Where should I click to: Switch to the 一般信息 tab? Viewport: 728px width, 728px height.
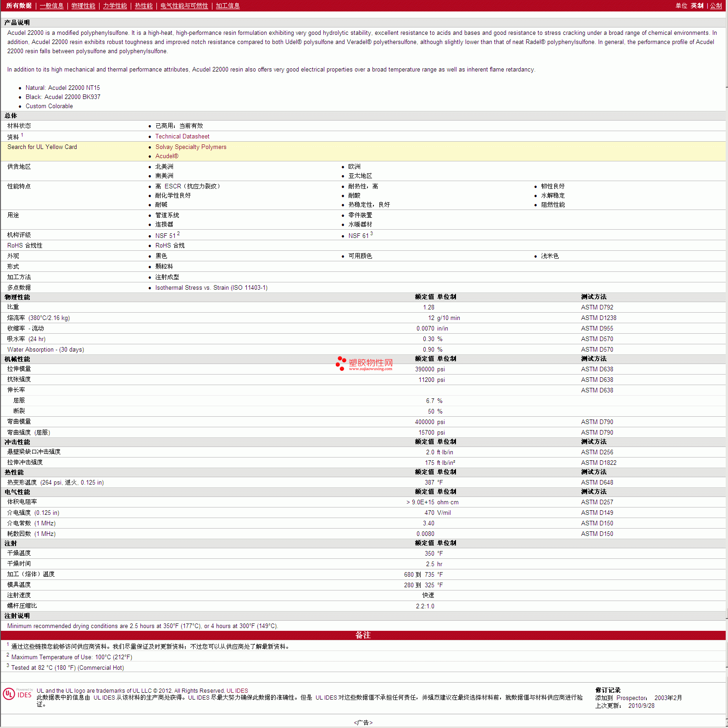pyautogui.click(x=51, y=6)
